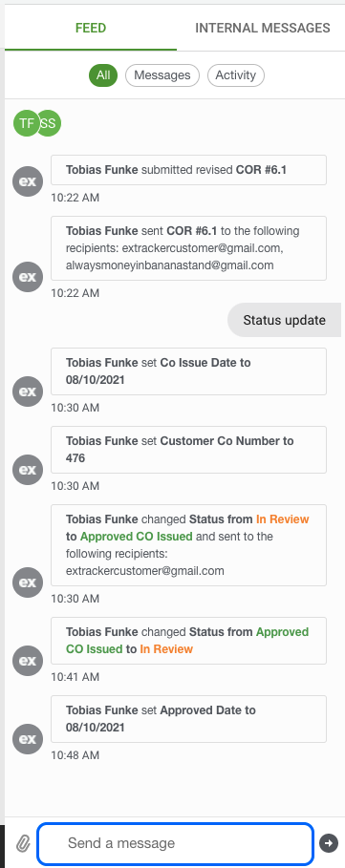Click the ex avatar beside the 10:41 AM status change

click(28, 661)
